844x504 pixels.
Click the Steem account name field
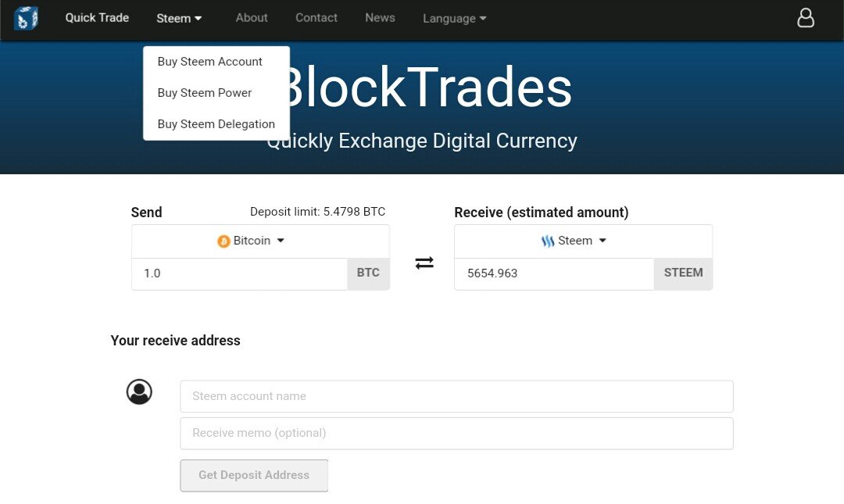tap(456, 396)
